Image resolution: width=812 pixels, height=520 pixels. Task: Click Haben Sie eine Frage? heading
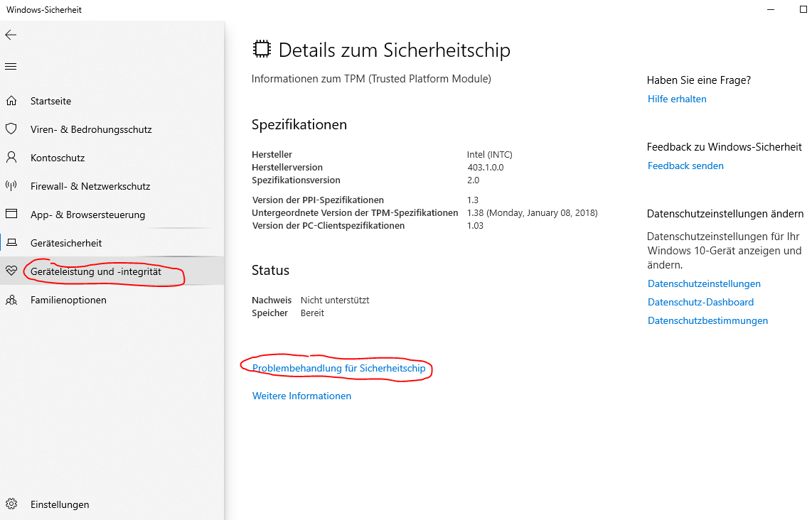(698, 80)
